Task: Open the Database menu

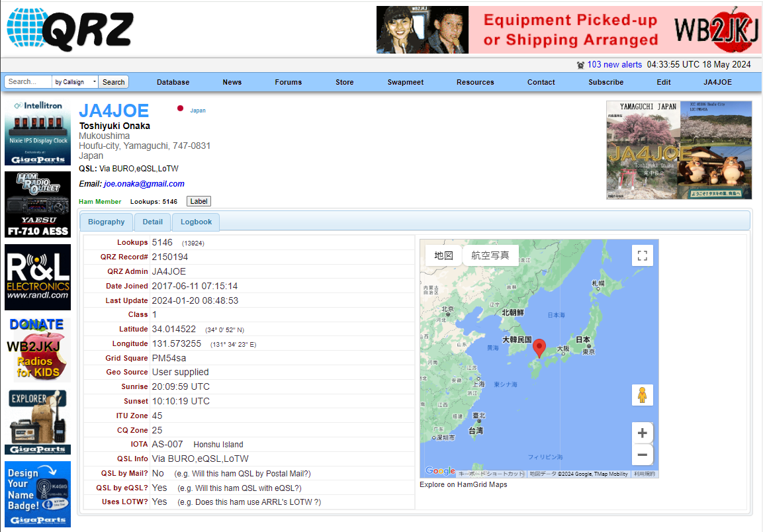Action: pos(173,82)
